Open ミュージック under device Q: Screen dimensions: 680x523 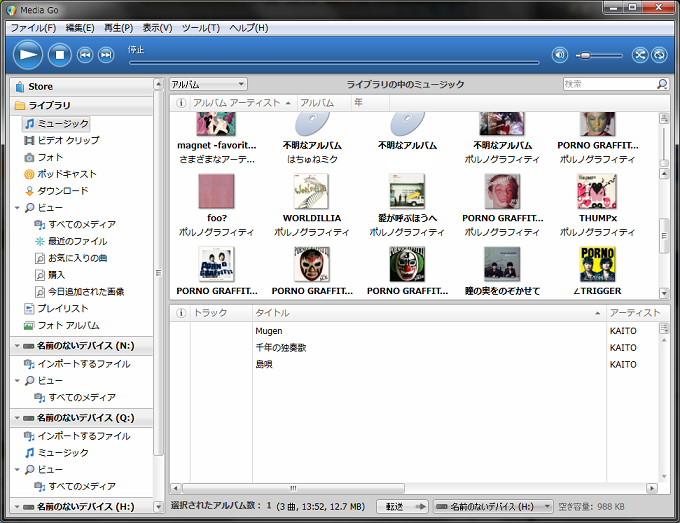(57, 453)
